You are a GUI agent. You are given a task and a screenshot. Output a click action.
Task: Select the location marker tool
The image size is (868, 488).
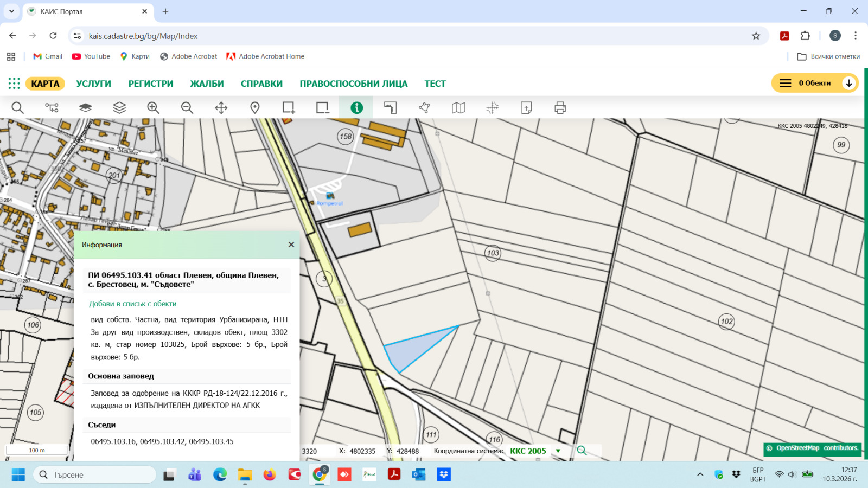coord(254,107)
